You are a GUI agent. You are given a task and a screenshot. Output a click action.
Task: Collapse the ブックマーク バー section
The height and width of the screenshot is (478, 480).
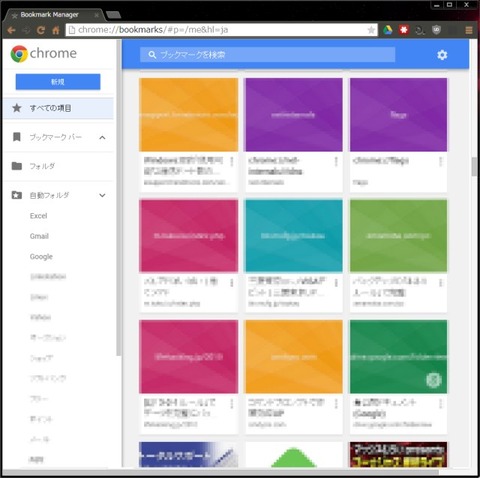[102, 137]
